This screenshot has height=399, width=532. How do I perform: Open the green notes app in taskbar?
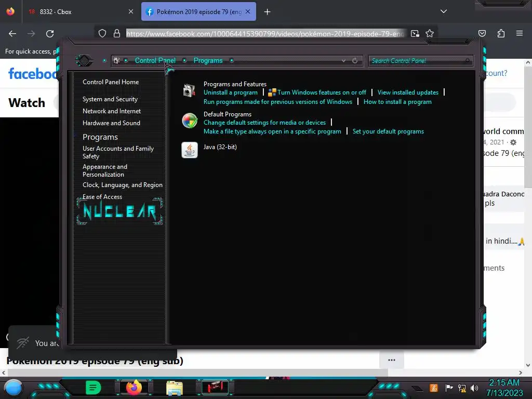(93, 388)
